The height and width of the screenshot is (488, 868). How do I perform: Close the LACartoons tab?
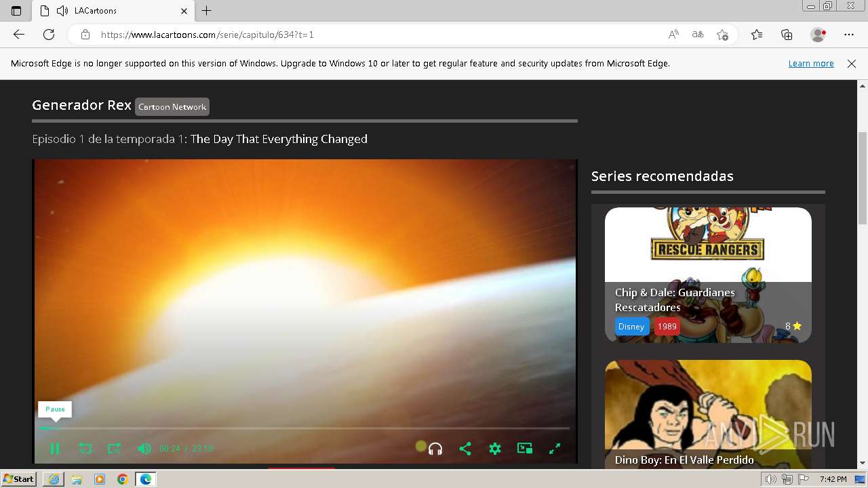point(184,11)
